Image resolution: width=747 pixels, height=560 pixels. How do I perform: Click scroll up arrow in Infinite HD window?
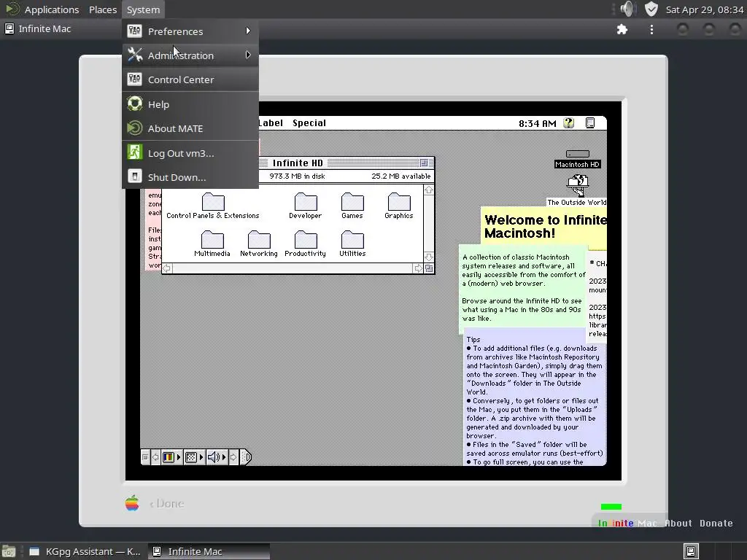(429, 190)
